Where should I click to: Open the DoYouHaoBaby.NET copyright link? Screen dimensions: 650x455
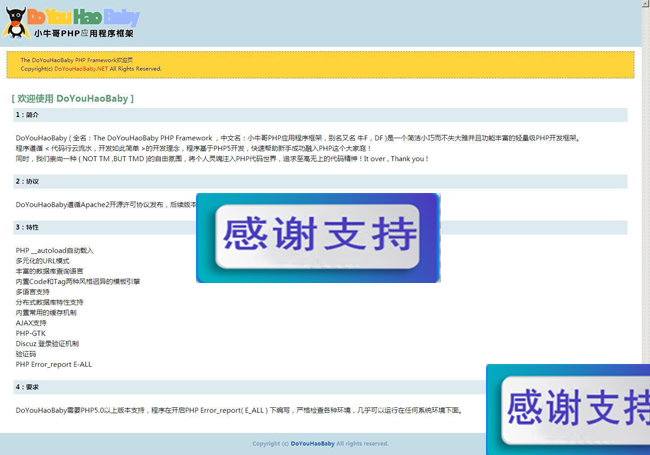(81, 69)
